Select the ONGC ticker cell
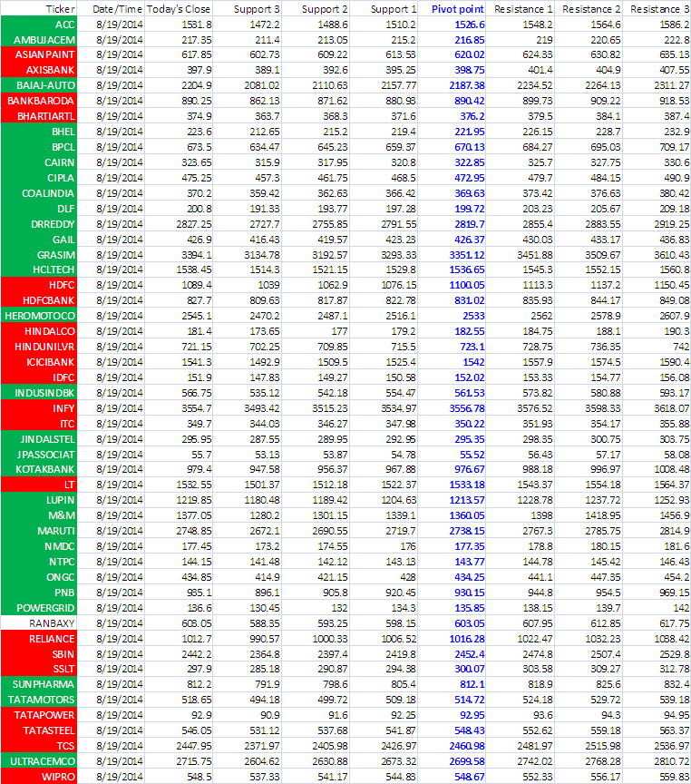The height and width of the screenshot is (784, 691). pyautogui.click(x=39, y=577)
